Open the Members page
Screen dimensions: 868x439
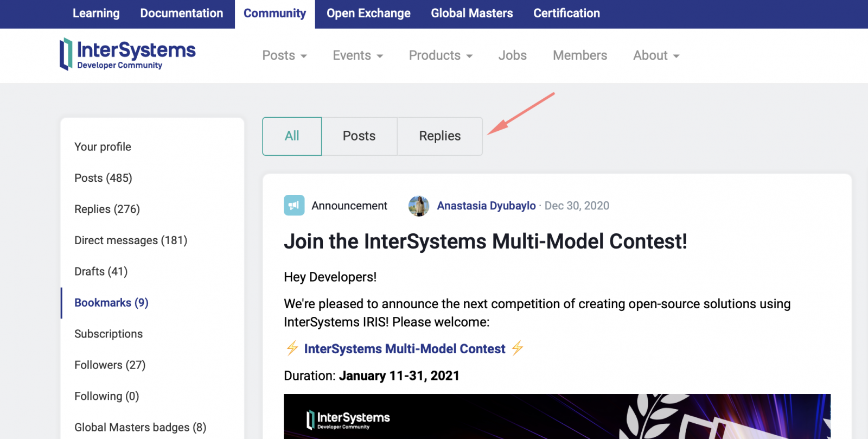click(x=580, y=55)
